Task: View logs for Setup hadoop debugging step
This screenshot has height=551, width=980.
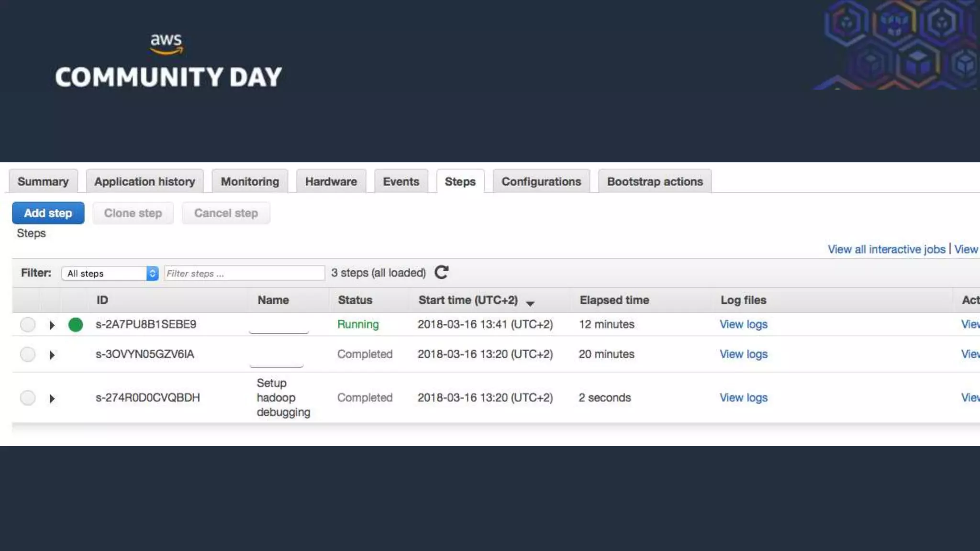Action: click(743, 397)
